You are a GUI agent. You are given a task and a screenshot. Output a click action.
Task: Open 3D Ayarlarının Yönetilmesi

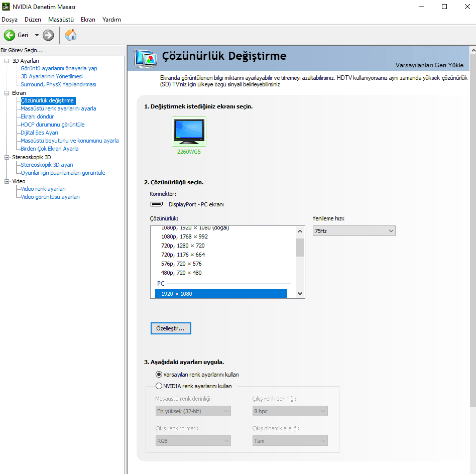[x=52, y=76]
